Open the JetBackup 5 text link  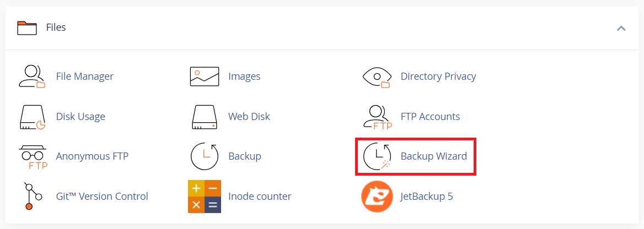click(x=427, y=196)
